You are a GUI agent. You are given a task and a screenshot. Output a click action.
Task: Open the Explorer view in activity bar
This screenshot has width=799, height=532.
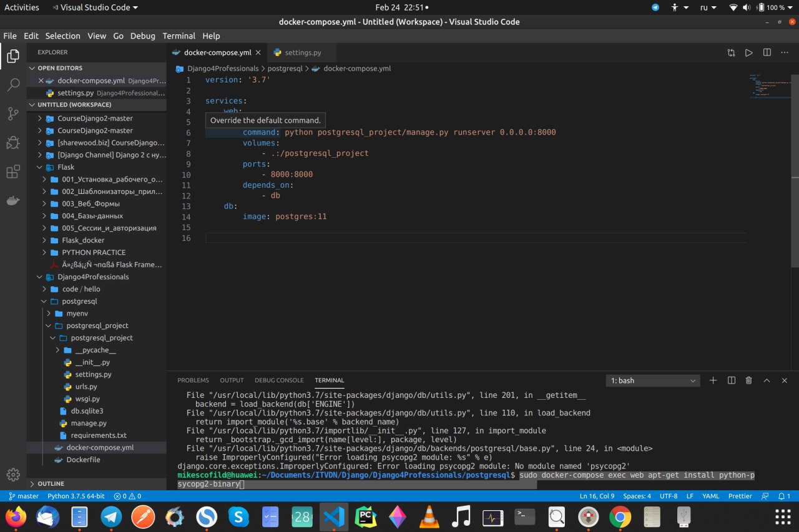(x=13, y=57)
